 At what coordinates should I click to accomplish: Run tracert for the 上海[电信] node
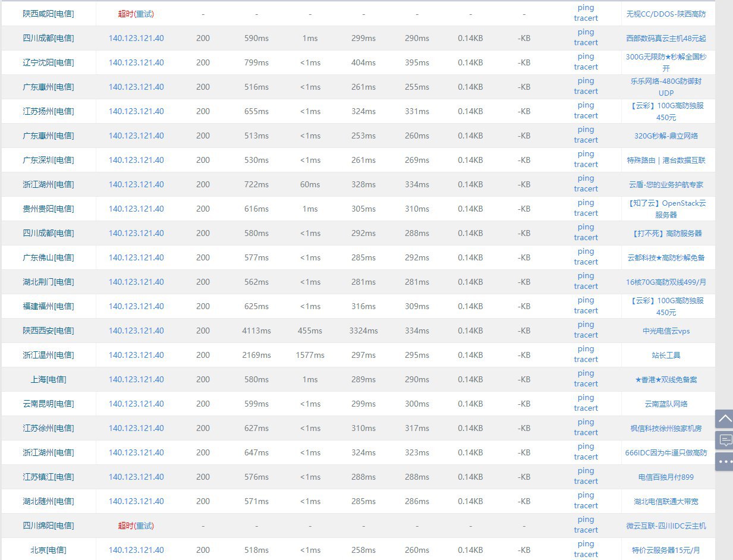(x=586, y=384)
